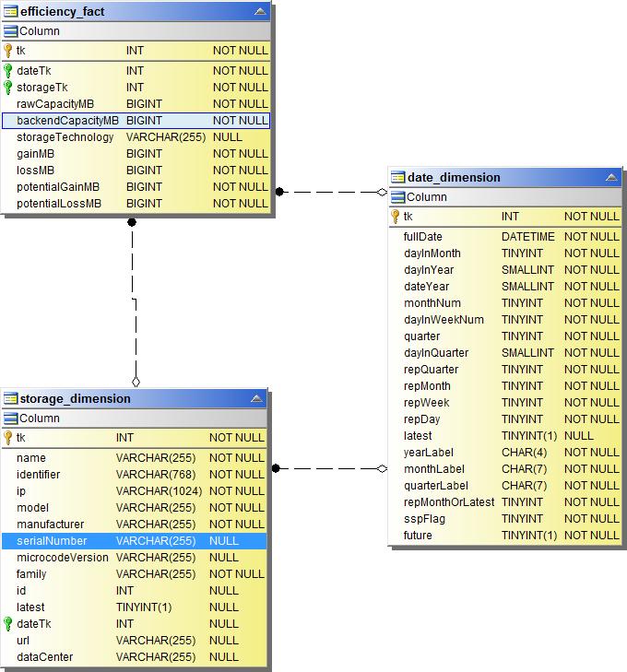Click primary key icon of storage_dimension tk
This screenshot has width=627, height=672.
(x=7, y=438)
